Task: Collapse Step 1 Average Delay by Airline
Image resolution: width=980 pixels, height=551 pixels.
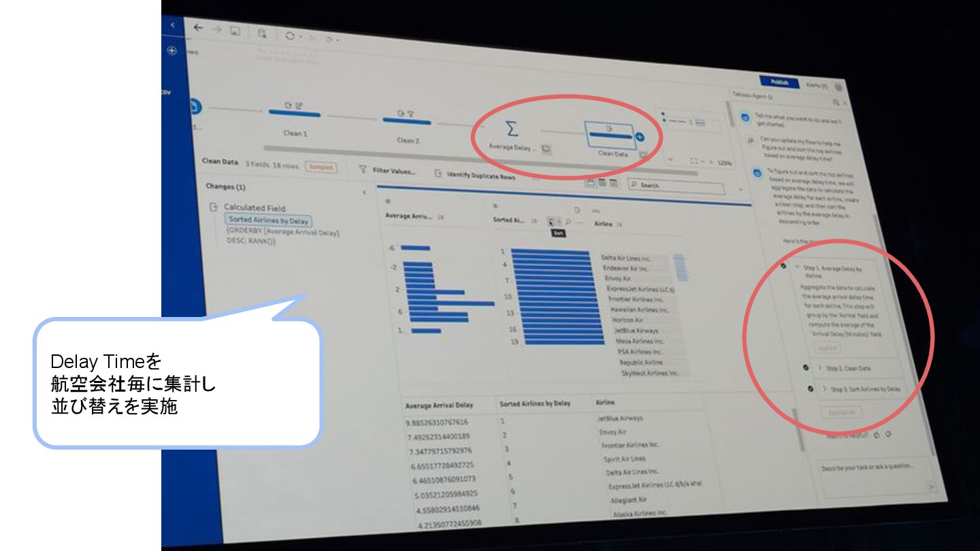Action: click(797, 267)
